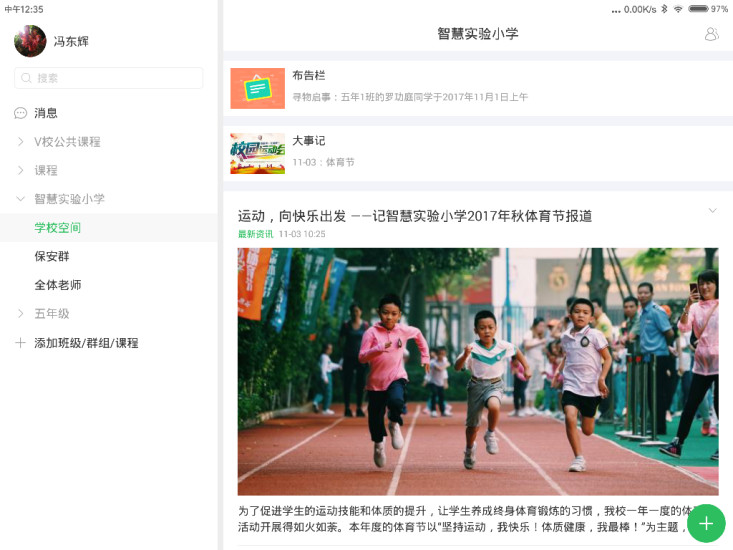This screenshot has height=550, width=733.
Task: Tap the 消息 chat bubble icon
Action: pyautogui.click(x=20, y=113)
